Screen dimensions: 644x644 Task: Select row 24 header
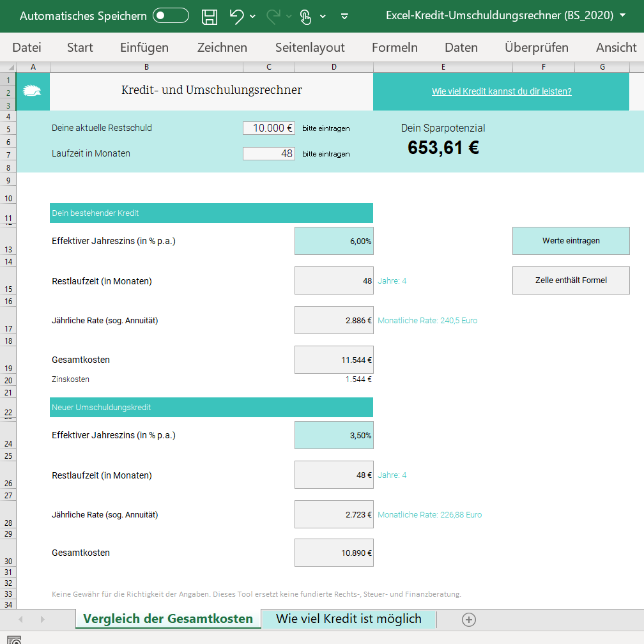point(8,435)
